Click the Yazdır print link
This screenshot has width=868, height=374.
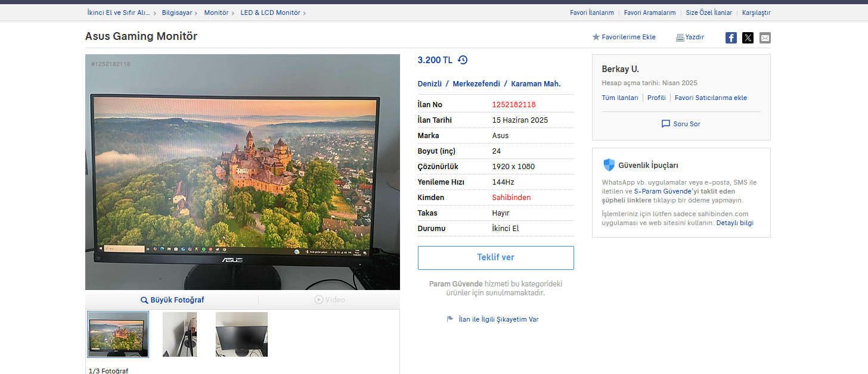(x=695, y=37)
